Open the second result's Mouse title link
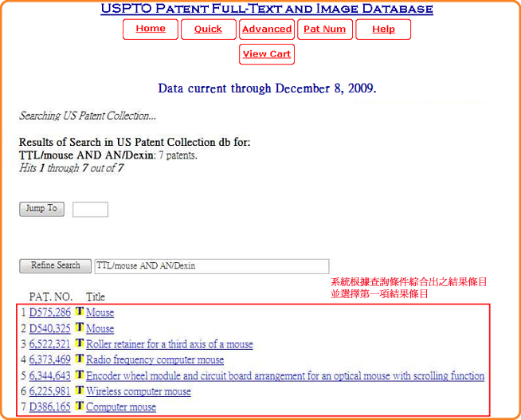The height and width of the screenshot is (420, 521). 100,328
